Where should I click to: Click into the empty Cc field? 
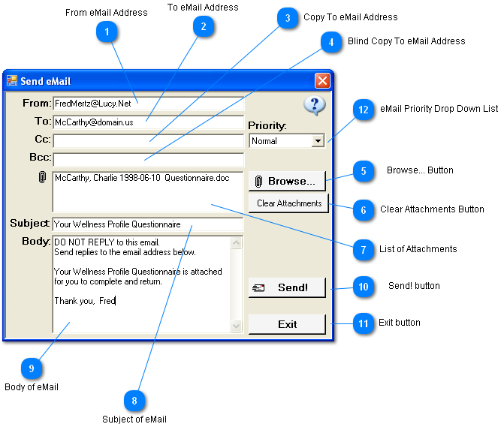[149, 140]
